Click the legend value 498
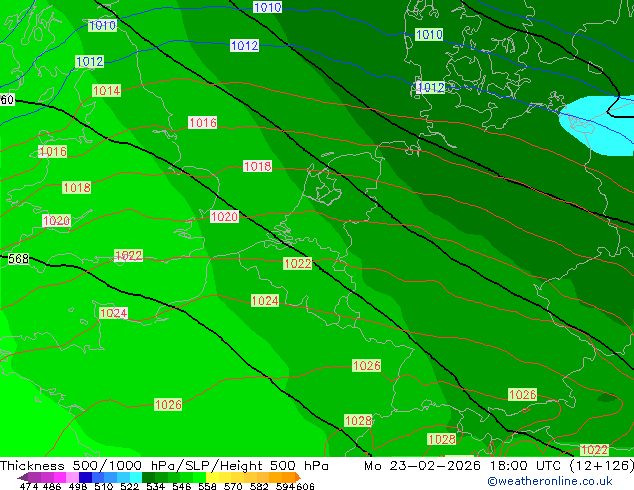Screen dimensions: 634x490 [78, 486]
